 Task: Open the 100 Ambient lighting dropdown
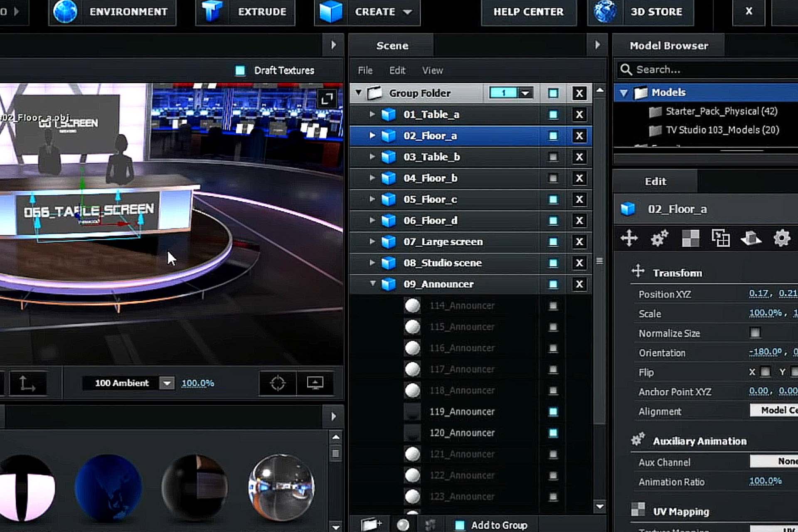point(167,383)
